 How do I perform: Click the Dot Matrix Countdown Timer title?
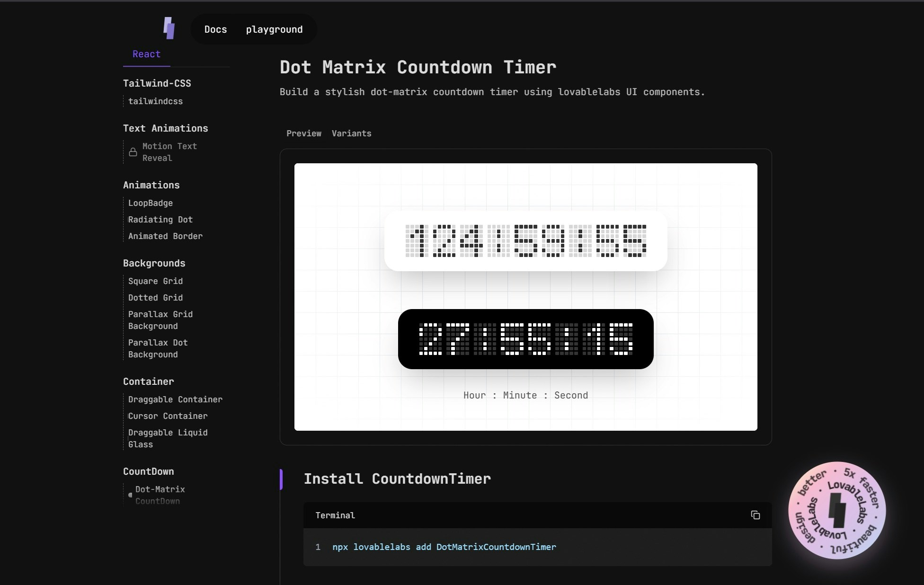pos(418,67)
